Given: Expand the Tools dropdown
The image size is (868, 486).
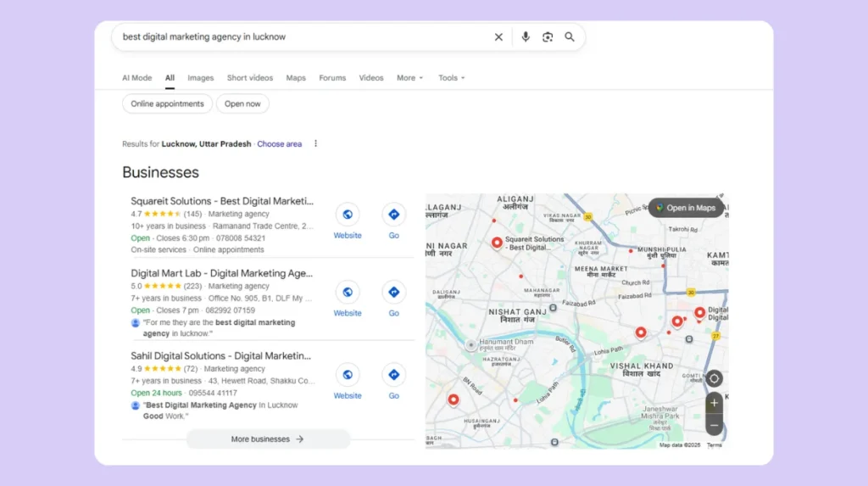Looking at the screenshot, I should point(451,78).
